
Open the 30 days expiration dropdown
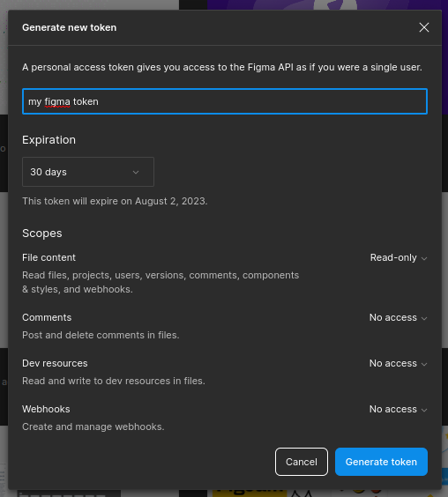coord(88,172)
